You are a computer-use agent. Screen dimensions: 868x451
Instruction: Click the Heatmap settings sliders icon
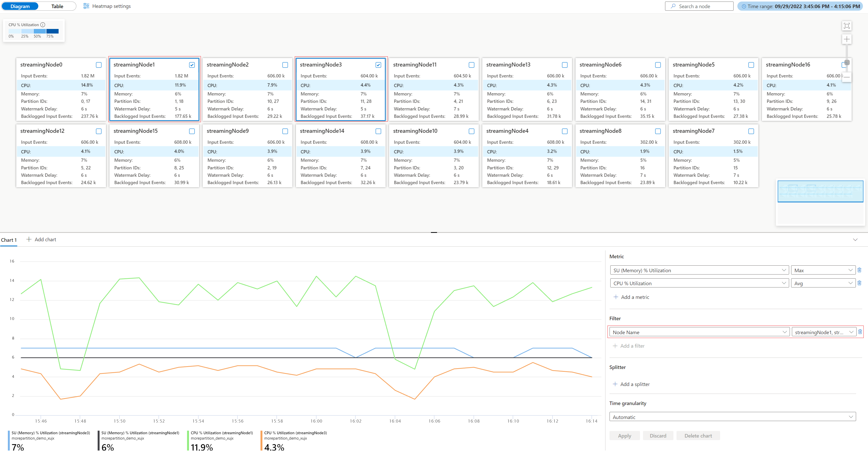point(86,6)
